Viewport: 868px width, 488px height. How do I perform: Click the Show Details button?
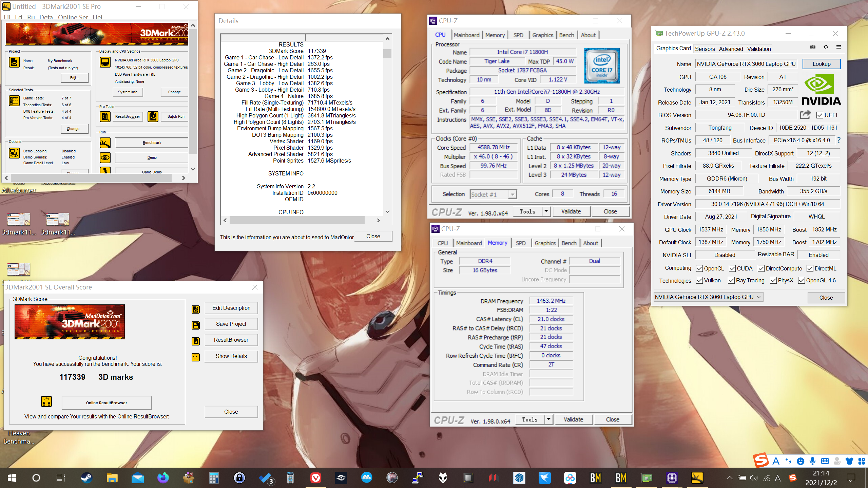pos(231,356)
